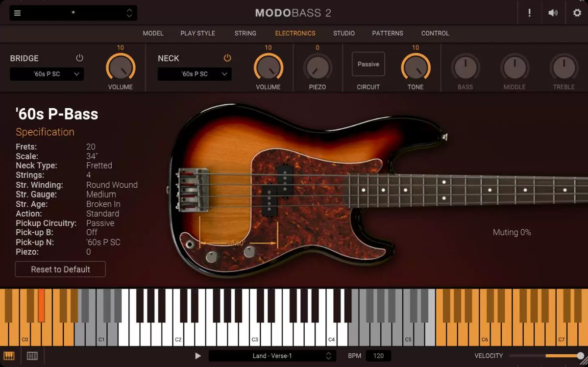
Task: Click Reset to Default
Action: (x=60, y=269)
